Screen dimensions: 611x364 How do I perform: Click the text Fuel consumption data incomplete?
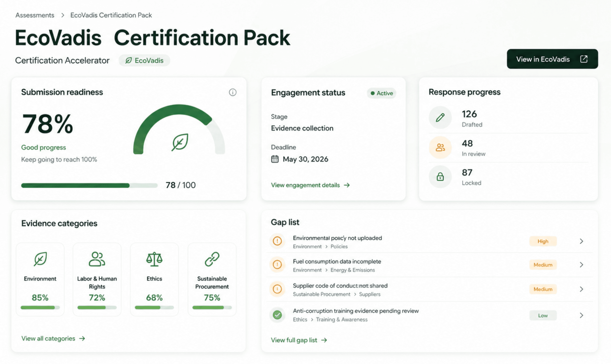click(337, 261)
